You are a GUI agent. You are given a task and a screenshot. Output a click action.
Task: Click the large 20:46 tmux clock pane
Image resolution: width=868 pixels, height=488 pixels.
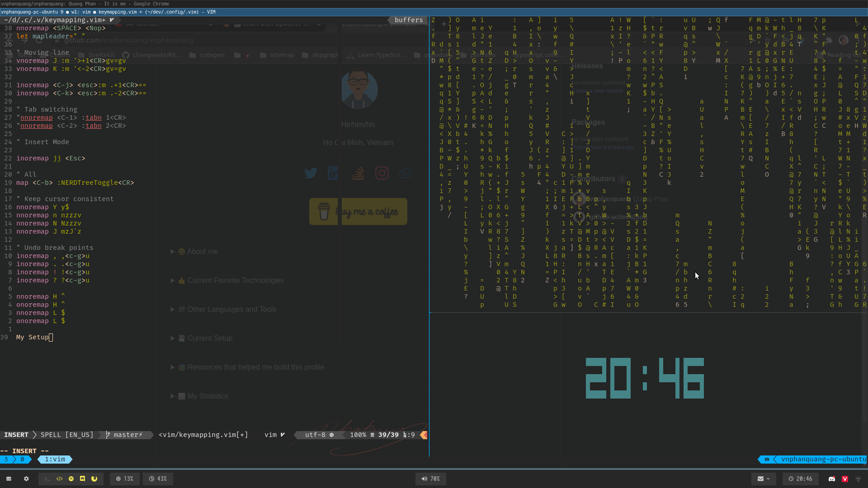[x=645, y=378]
